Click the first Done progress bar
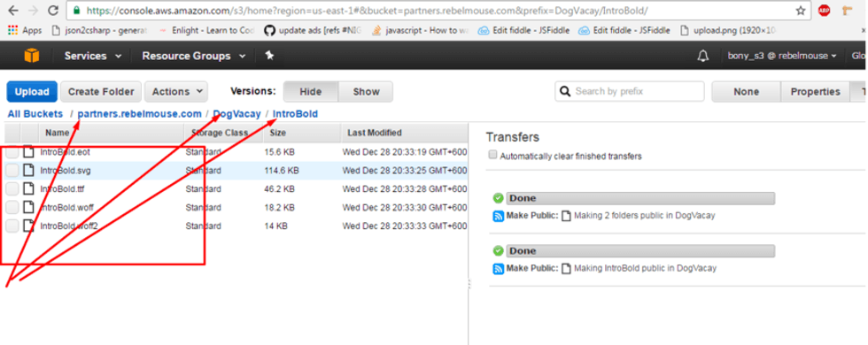The height and width of the screenshot is (345, 868). click(x=639, y=198)
